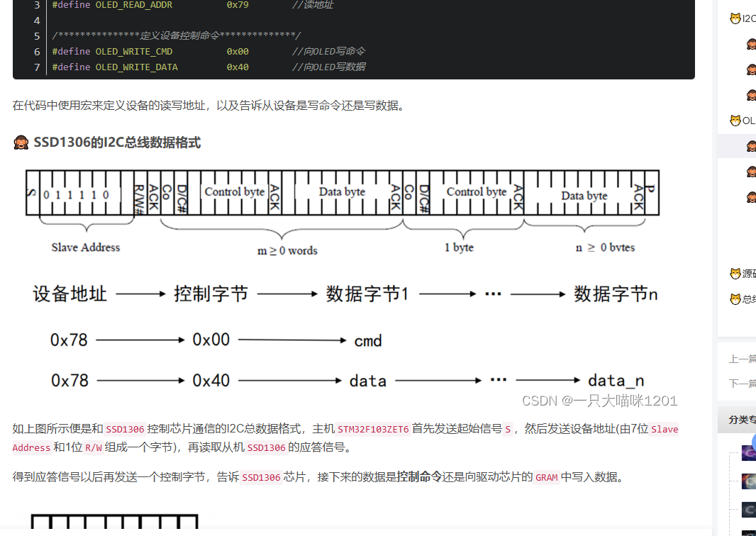Click the fox icon beside the 总结 sidebar entry
This screenshot has height=536, width=756.
click(x=735, y=298)
